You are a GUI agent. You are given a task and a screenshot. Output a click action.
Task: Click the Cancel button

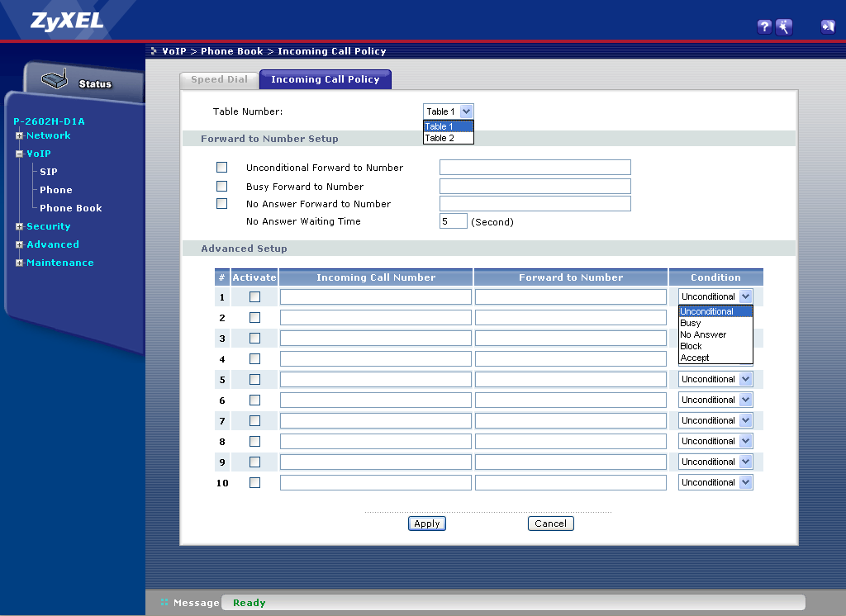pos(550,524)
